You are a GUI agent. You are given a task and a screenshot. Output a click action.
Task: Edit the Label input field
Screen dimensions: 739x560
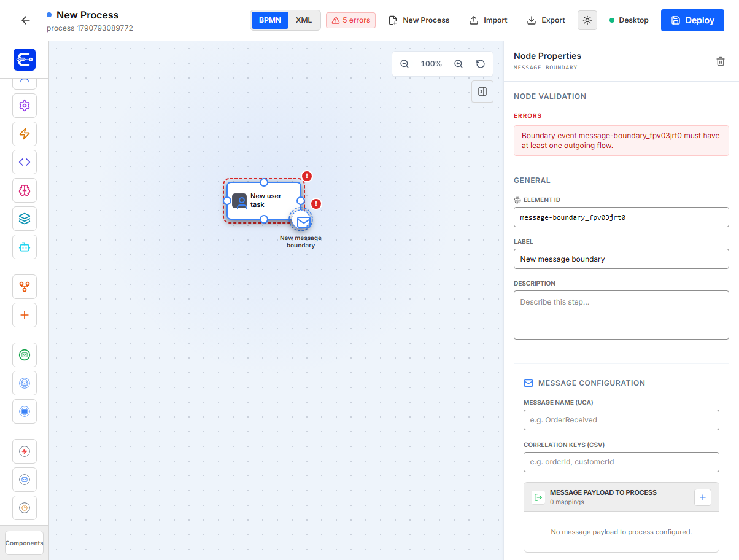tap(621, 259)
